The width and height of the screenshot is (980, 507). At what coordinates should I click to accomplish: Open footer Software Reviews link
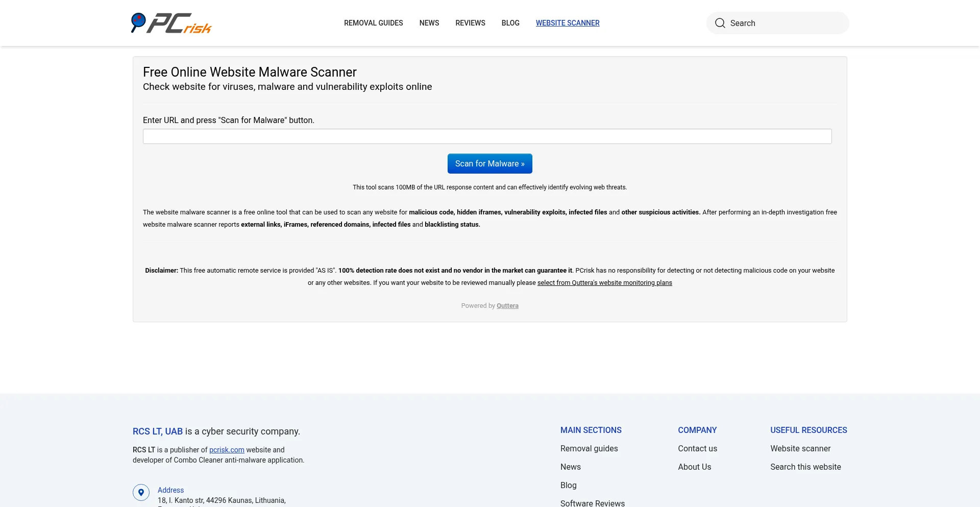[x=593, y=503]
